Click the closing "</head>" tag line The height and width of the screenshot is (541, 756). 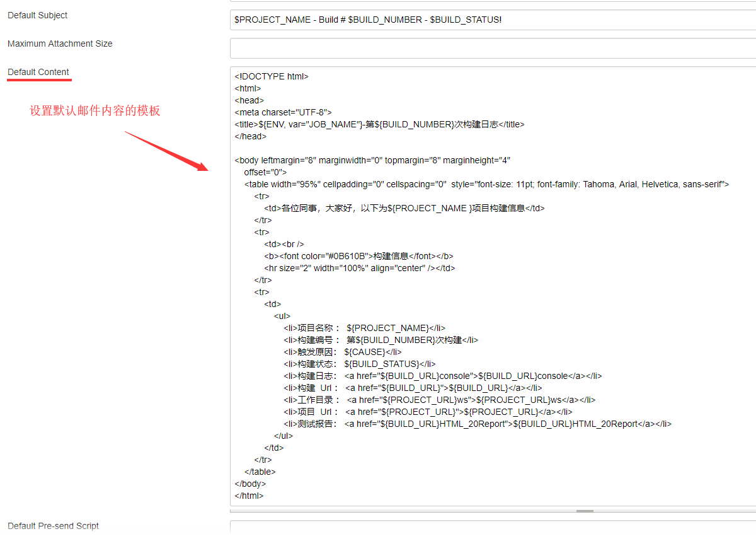[x=250, y=136]
